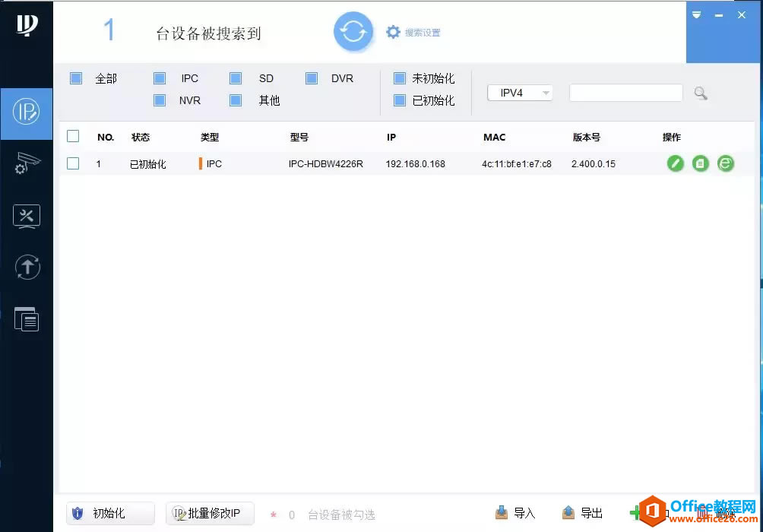Open the title bar dropdown menu icon
This screenshot has width=763, height=532.
[697, 15]
